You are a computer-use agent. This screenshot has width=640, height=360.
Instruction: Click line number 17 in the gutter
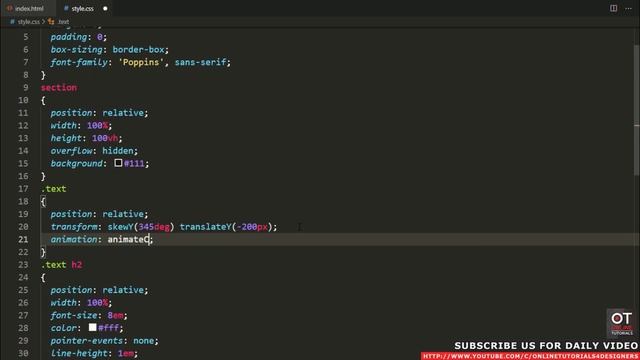(23, 189)
